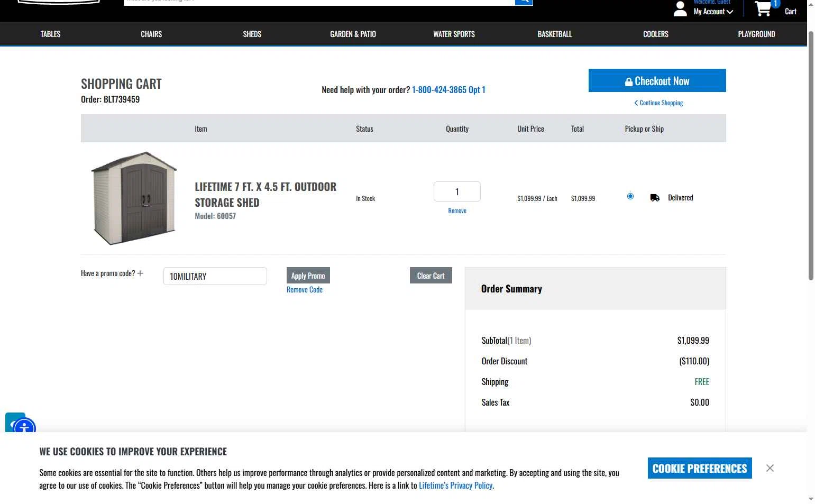Open the Playground menu
815x504 pixels.
tap(756, 34)
